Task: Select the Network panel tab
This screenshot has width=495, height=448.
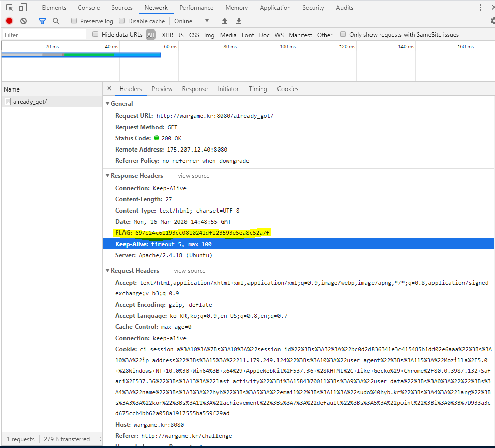Action: tap(156, 8)
